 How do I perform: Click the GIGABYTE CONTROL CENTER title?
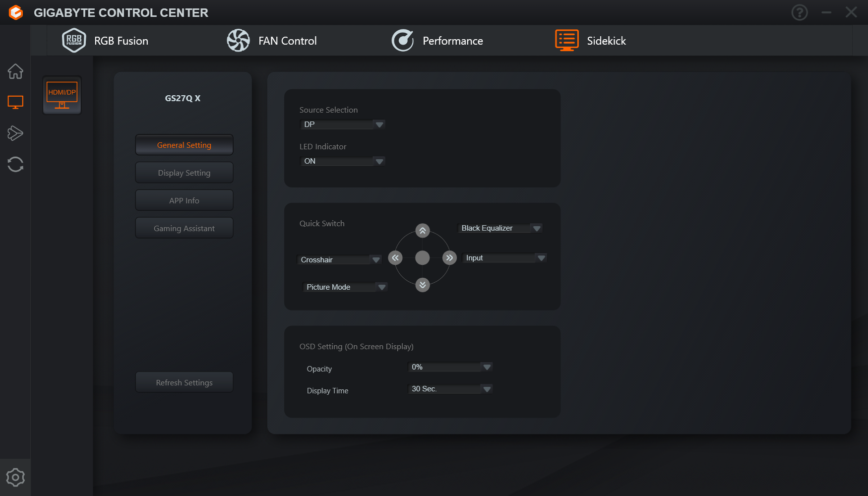coord(121,13)
